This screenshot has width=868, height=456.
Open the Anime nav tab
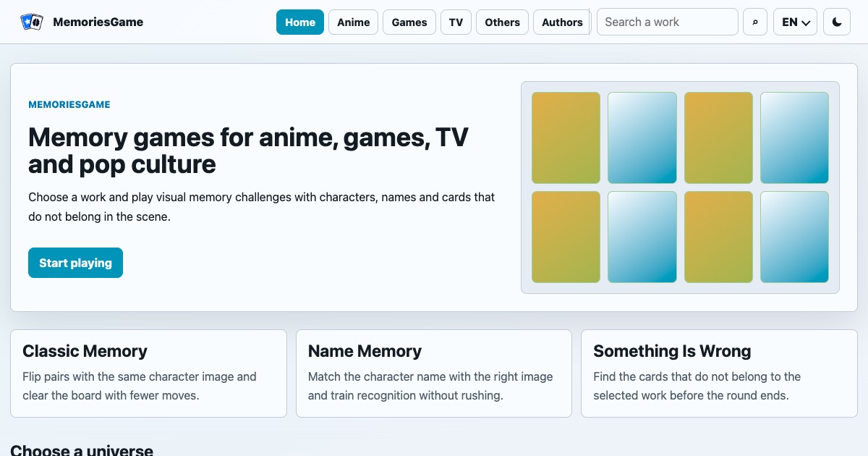pos(354,22)
